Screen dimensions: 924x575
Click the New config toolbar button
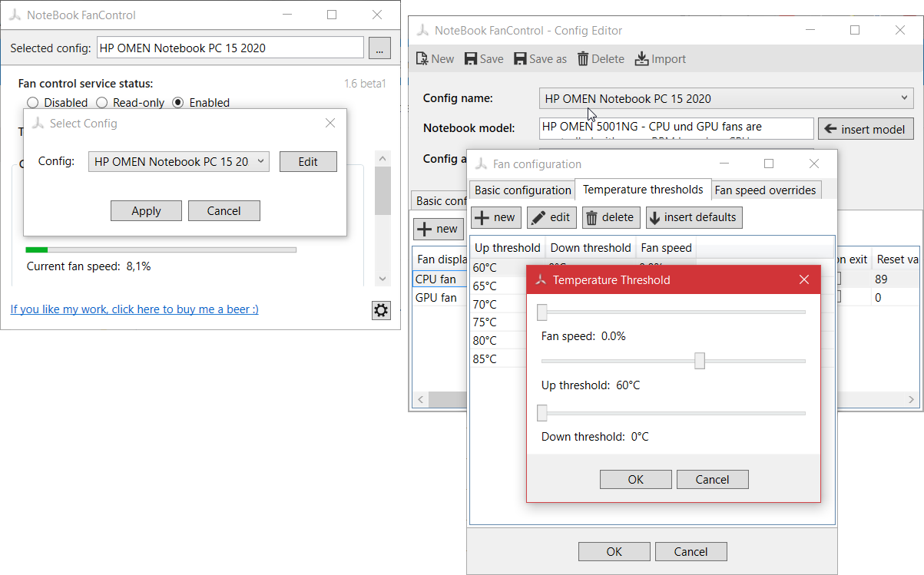point(435,59)
